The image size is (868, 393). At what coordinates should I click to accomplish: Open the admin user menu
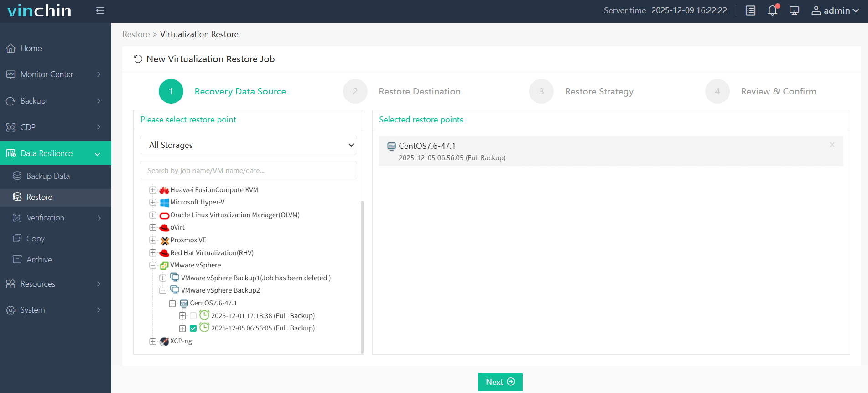tap(835, 10)
